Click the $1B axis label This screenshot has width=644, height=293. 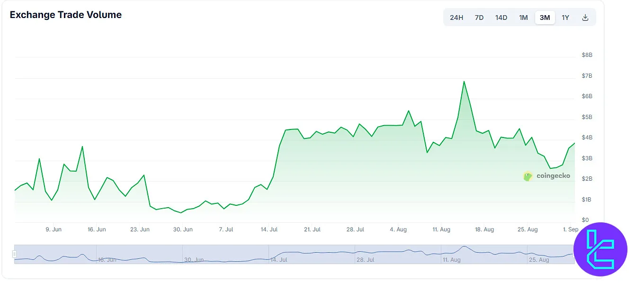pos(587,200)
